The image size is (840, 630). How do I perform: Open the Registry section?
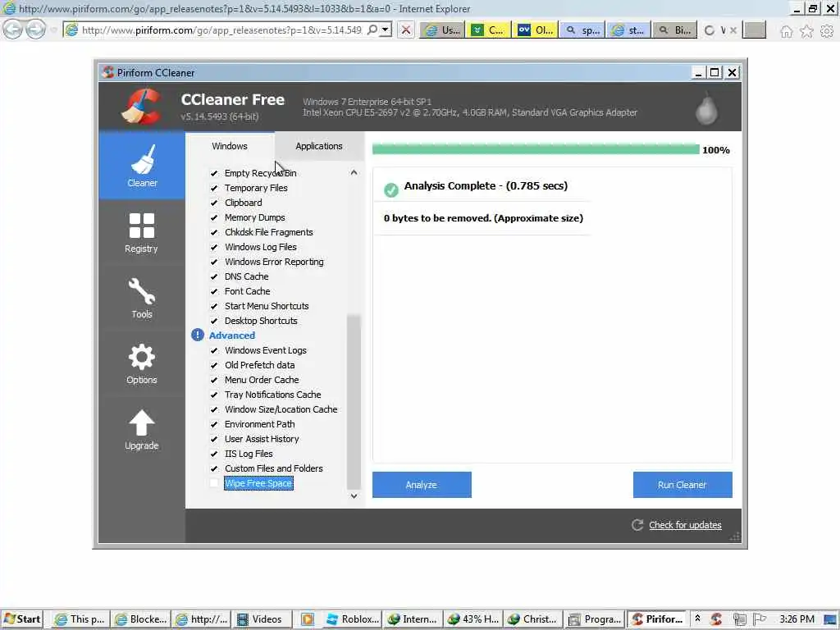pyautogui.click(x=141, y=232)
